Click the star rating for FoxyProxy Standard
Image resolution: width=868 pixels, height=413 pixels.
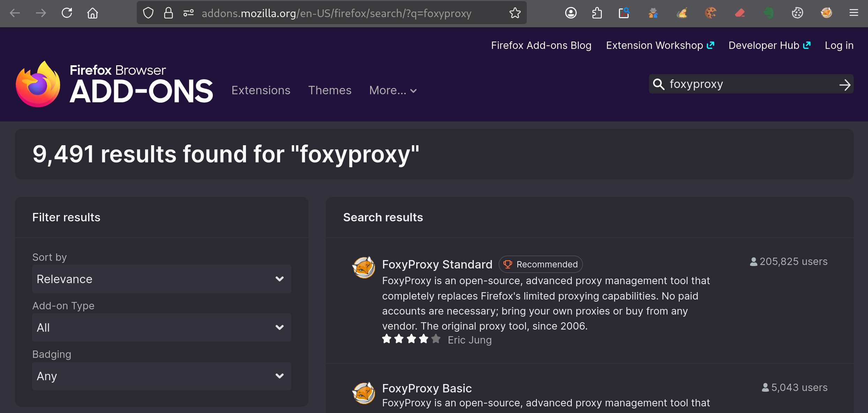click(411, 339)
